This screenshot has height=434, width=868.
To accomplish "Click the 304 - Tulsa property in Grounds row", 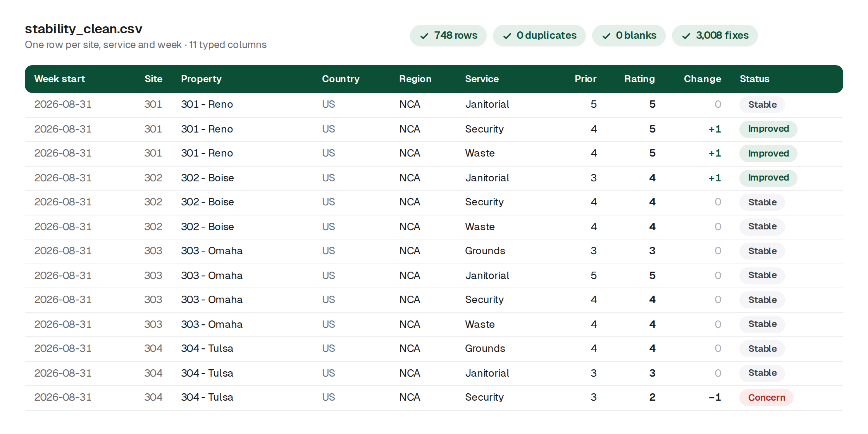I will [207, 349].
